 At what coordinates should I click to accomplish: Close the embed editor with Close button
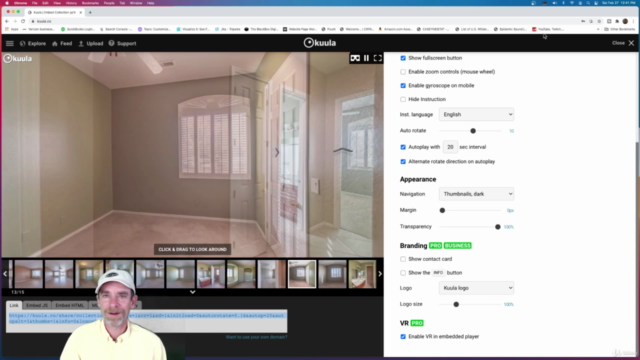pos(623,43)
